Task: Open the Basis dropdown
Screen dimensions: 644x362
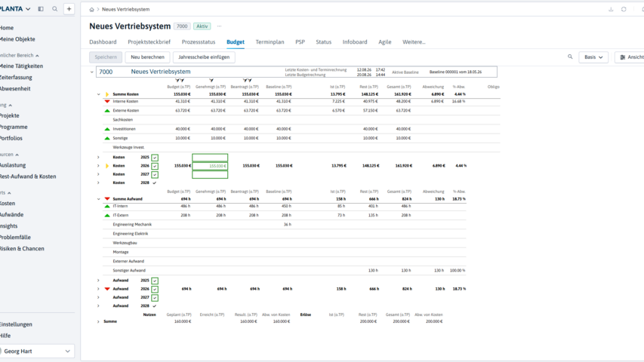Action: tap(593, 57)
